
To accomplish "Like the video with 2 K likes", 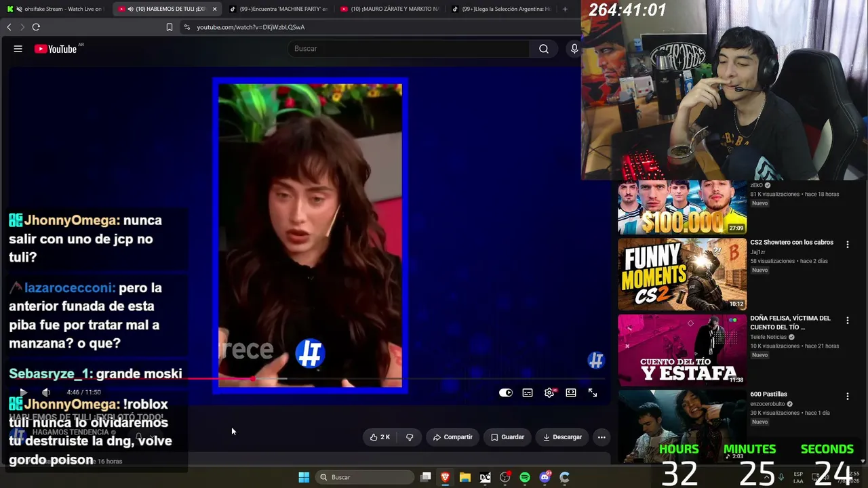I will click(380, 437).
